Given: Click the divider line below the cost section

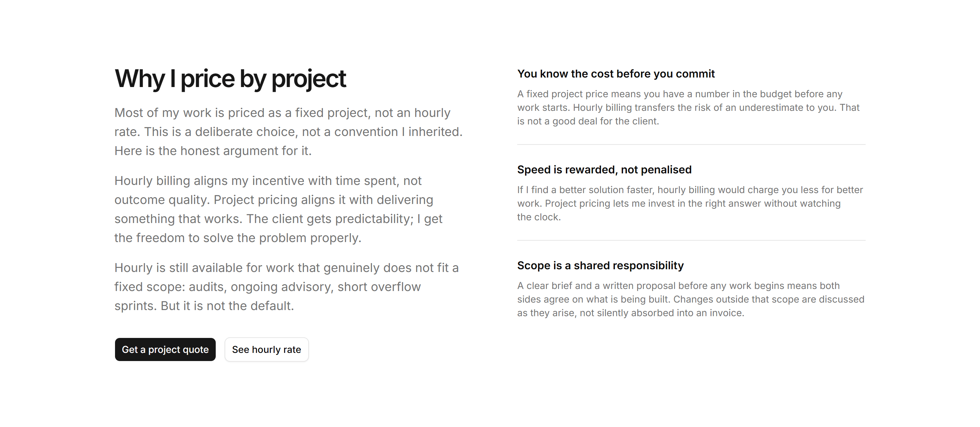Looking at the screenshot, I should click(691, 144).
